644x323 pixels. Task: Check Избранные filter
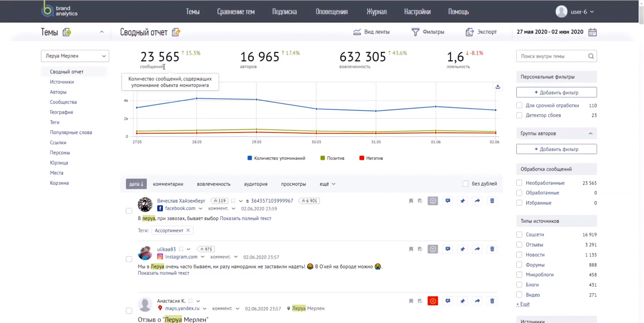(x=519, y=203)
